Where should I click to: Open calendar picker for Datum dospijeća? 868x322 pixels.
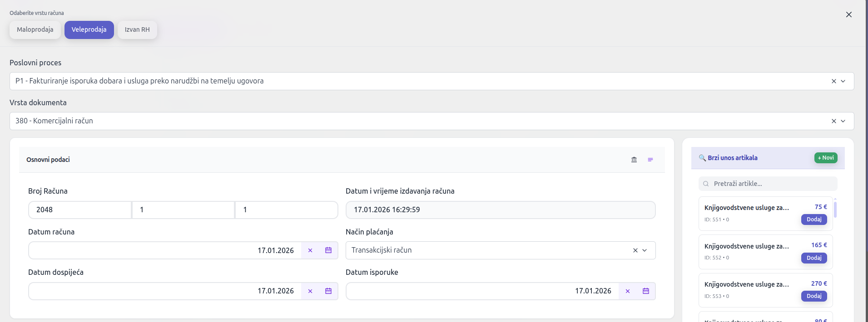pos(328,291)
